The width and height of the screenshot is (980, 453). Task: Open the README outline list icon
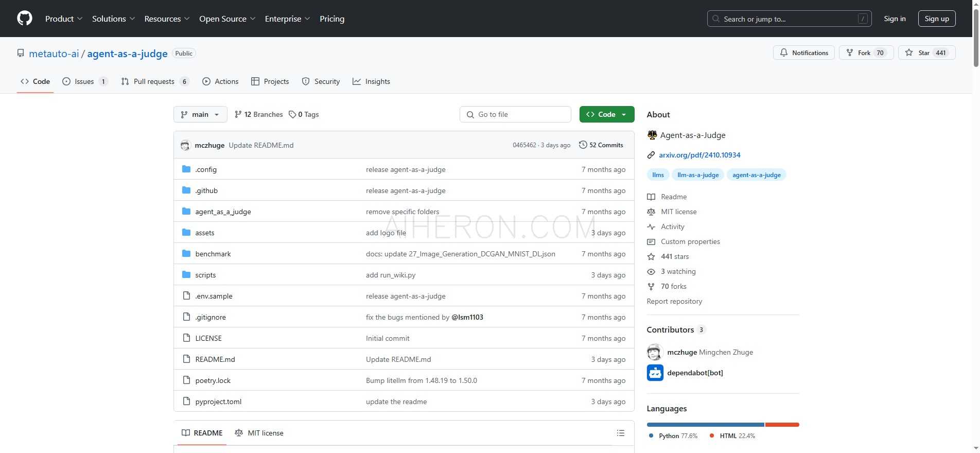tap(620, 433)
